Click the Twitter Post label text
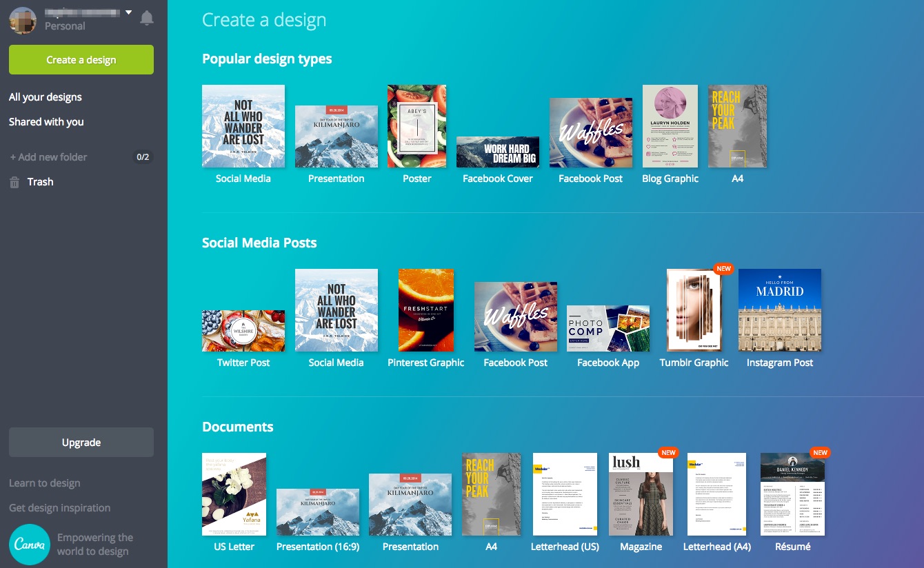 pyautogui.click(x=243, y=363)
